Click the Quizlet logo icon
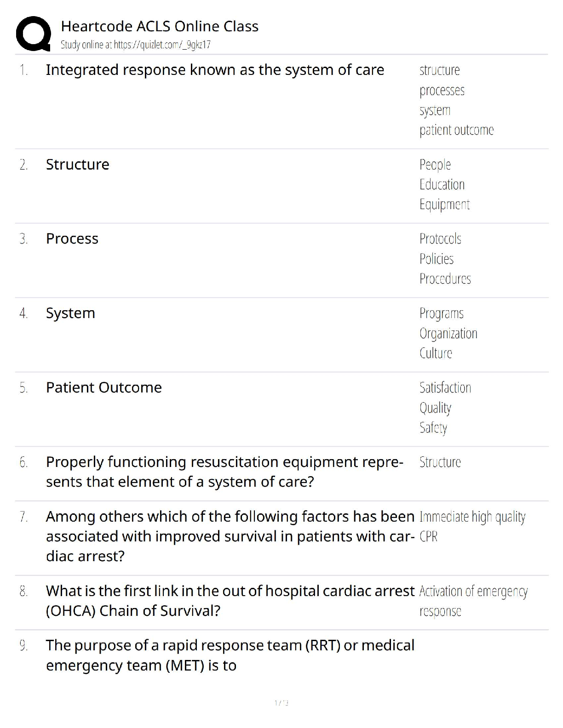Image resolution: width=563 pixels, height=728 pixels. (33, 33)
